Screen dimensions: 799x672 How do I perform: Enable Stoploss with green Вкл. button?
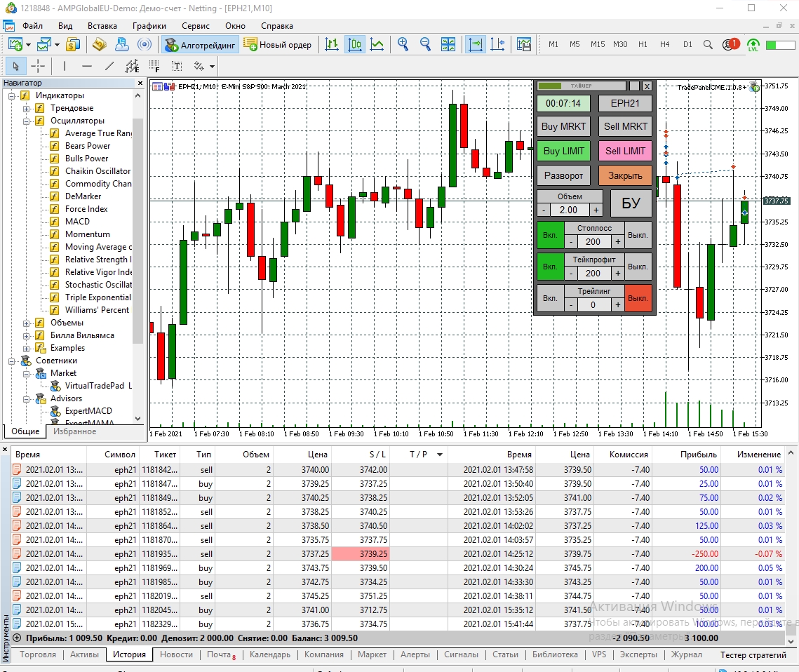550,235
